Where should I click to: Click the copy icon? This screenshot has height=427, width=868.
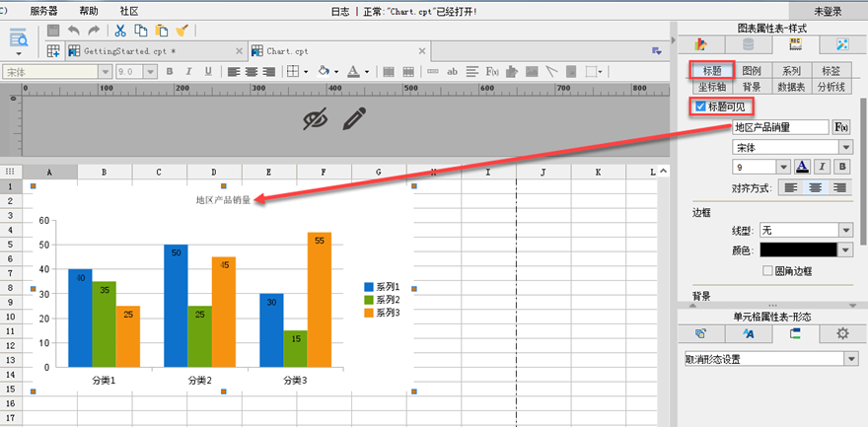142,31
